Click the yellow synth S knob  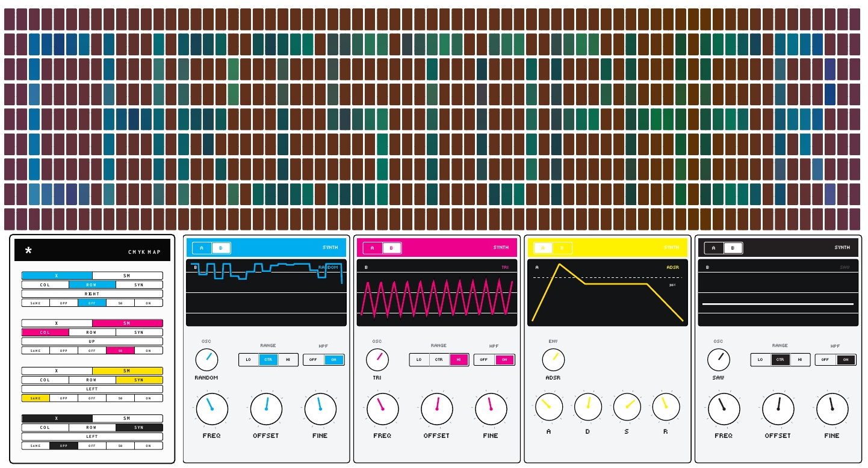[x=627, y=407]
